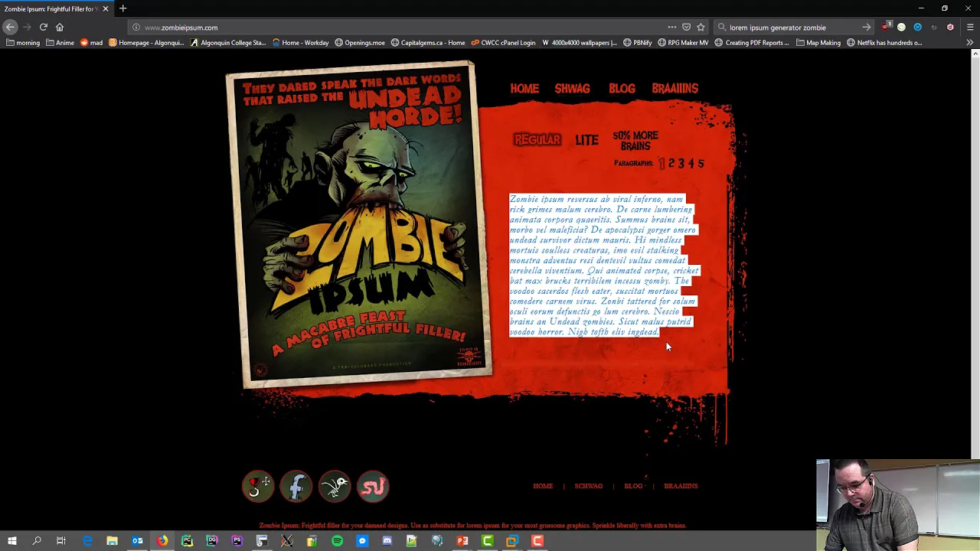Open the Anime bookmarks folder

tap(60, 43)
